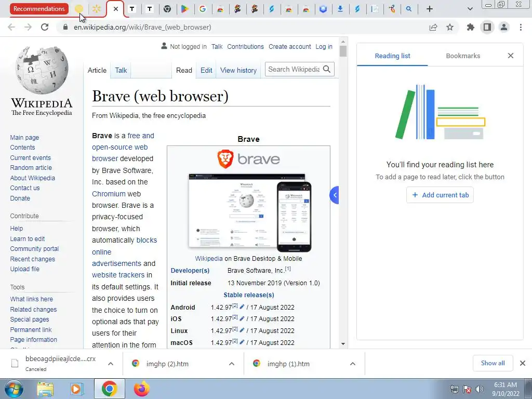Open the Chrome profile avatar
This screenshot has width=532, height=399.
point(504,27)
